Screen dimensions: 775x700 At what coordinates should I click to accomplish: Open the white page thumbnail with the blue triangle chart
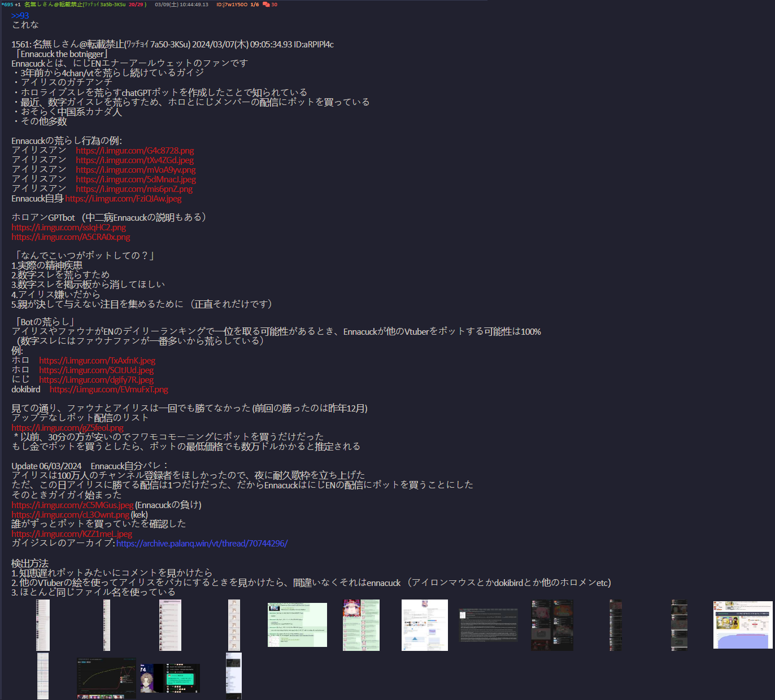point(425,625)
